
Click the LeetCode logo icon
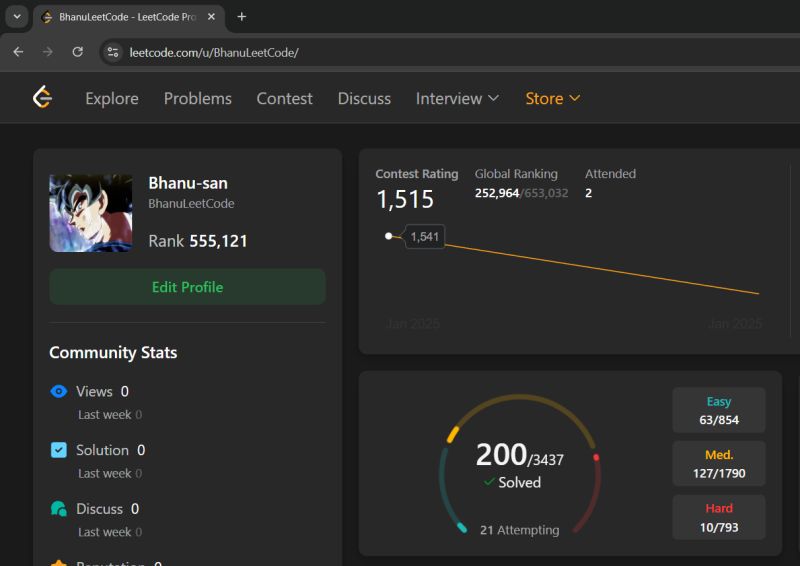42,97
